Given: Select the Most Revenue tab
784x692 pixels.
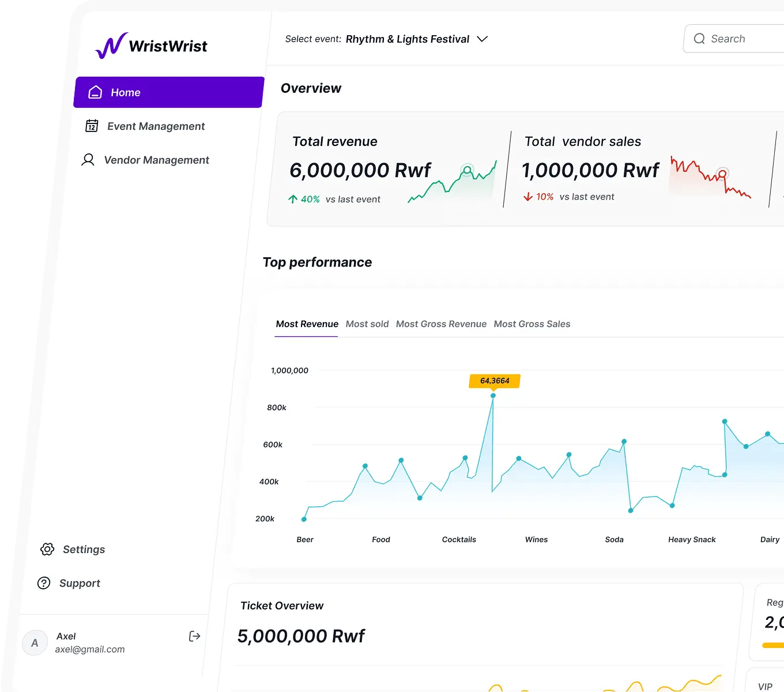Looking at the screenshot, I should [307, 324].
